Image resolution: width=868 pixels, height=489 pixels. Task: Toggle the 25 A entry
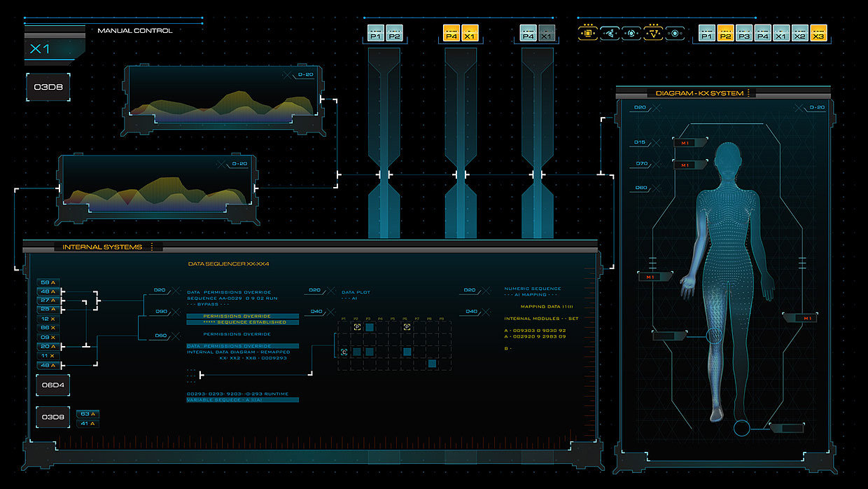coord(48,309)
